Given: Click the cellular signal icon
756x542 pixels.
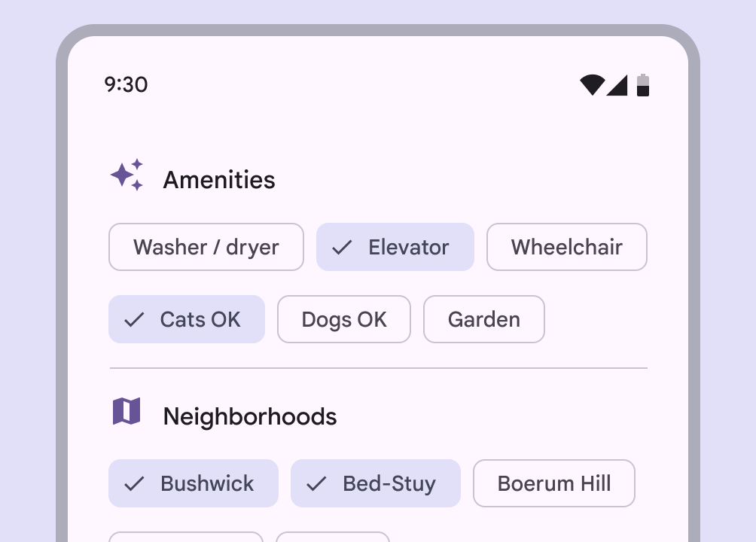Looking at the screenshot, I should point(617,85).
